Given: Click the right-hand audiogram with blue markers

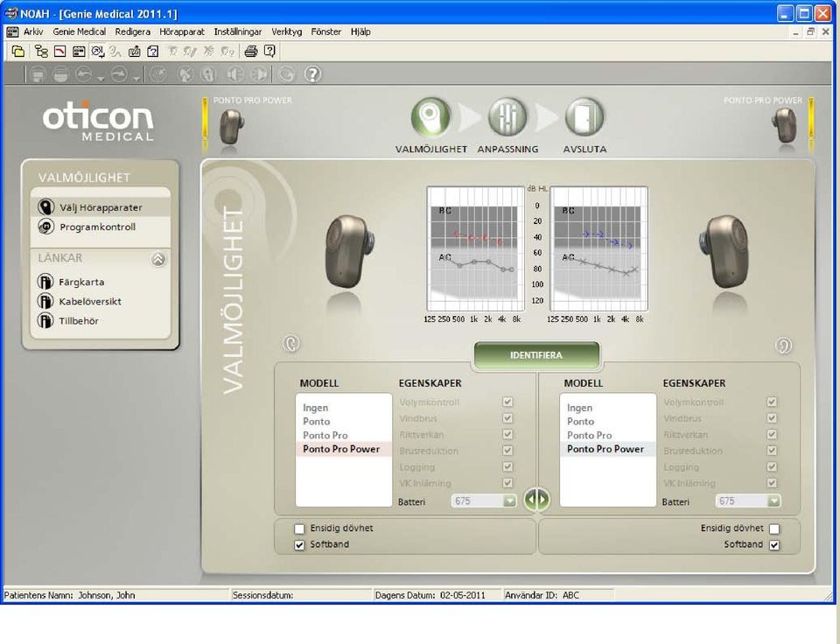Looking at the screenshot, I should 598,248.
